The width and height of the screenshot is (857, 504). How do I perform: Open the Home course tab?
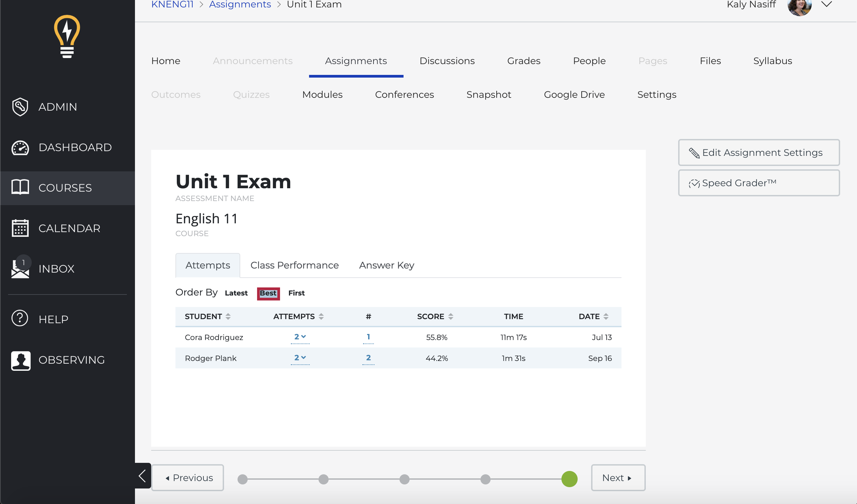click(166, 61)
